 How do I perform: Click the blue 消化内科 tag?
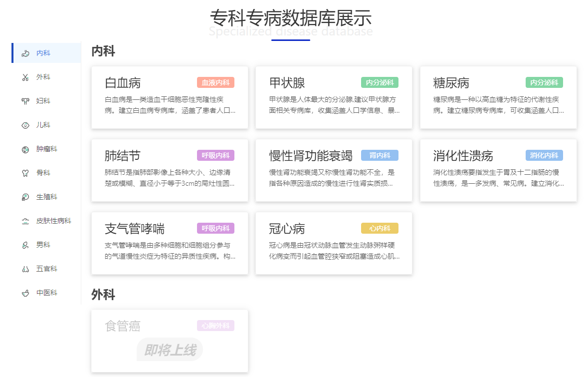544,155
